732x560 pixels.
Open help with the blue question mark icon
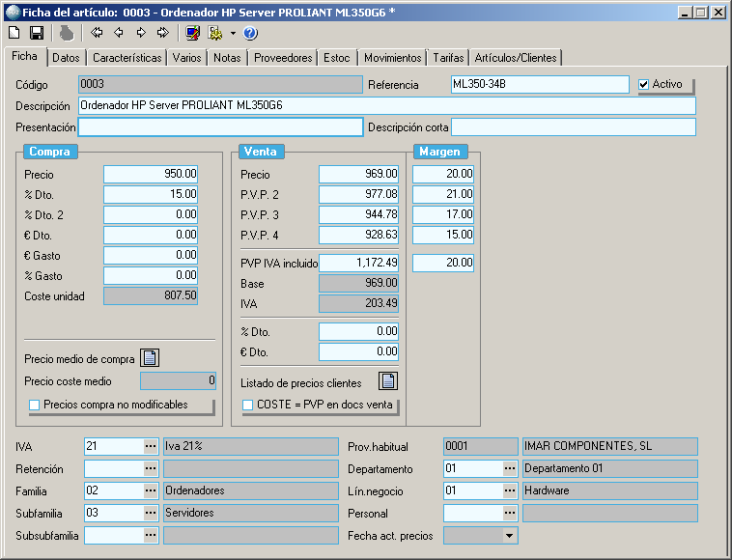[250, 33]
